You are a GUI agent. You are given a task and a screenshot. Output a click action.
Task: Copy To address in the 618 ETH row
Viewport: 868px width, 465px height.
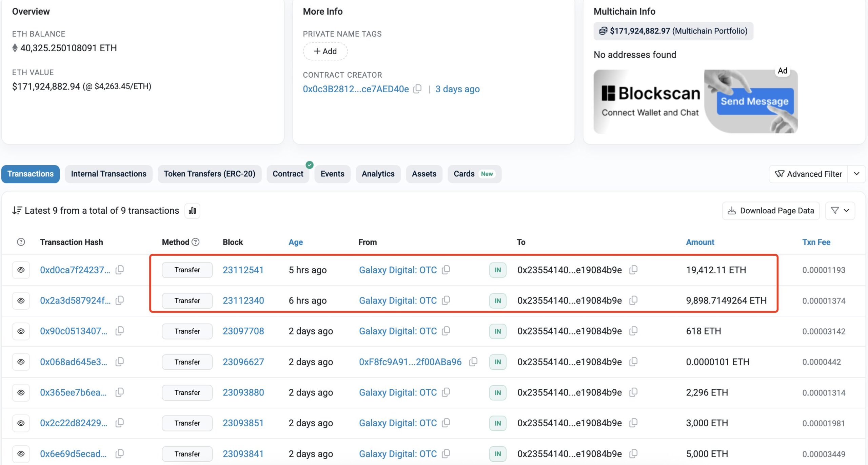click(633, 331)
